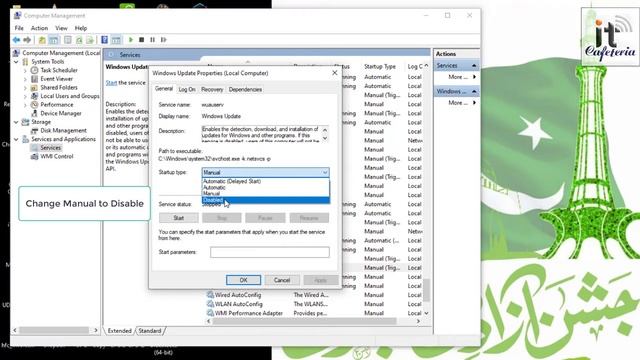Toggle the Show/Hide Console Tree icon

(x=53, y=40)
